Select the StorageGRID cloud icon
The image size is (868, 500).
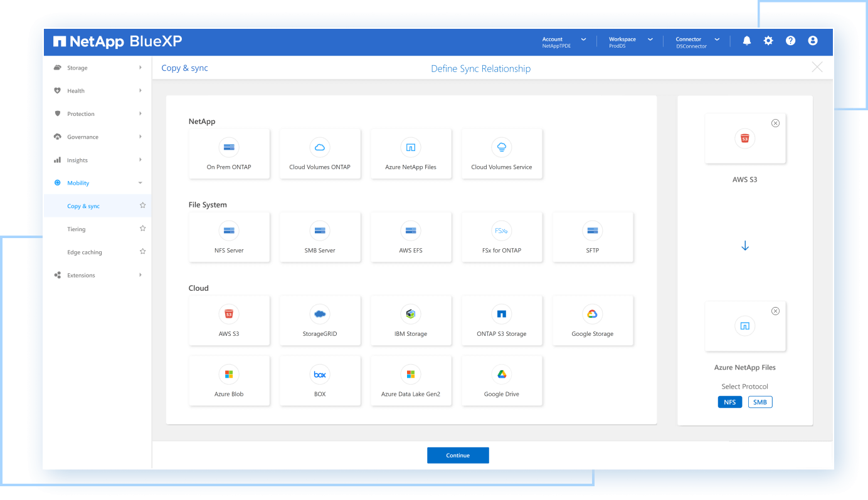tap(320, 314)
